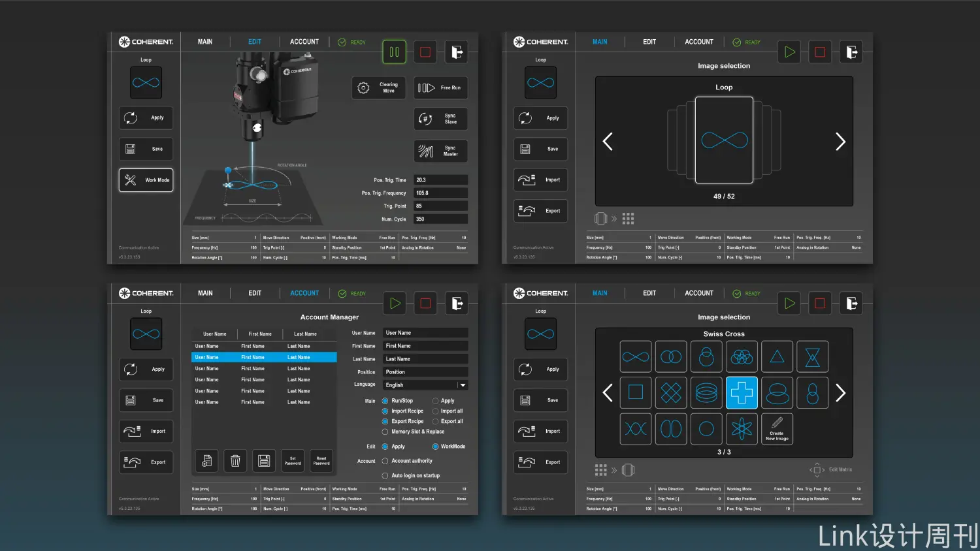
Task: Start Free Run mode
Action: pos(440,87)
